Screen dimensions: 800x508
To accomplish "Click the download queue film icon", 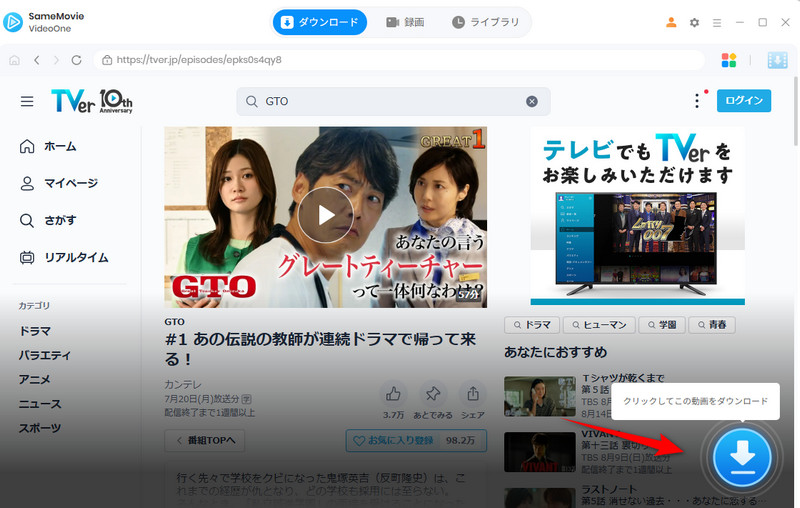I will (x=778, y=60).
